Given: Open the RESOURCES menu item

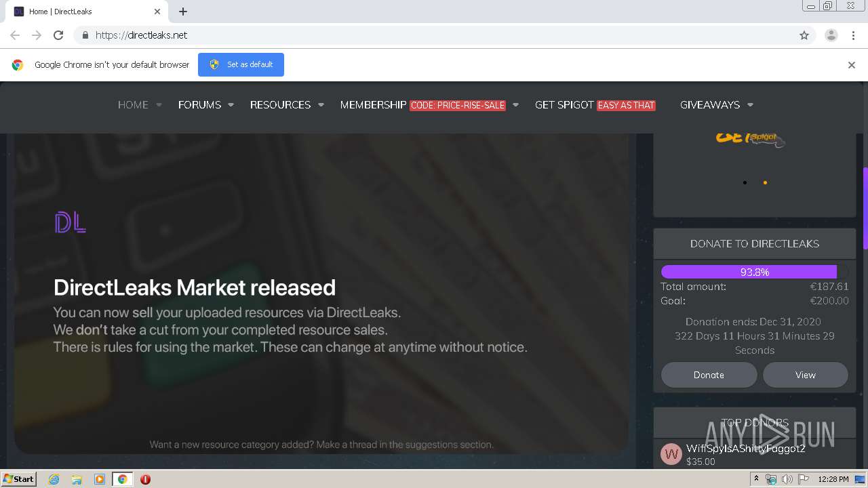Looking at the screenshot, I should tap(280, 105).
